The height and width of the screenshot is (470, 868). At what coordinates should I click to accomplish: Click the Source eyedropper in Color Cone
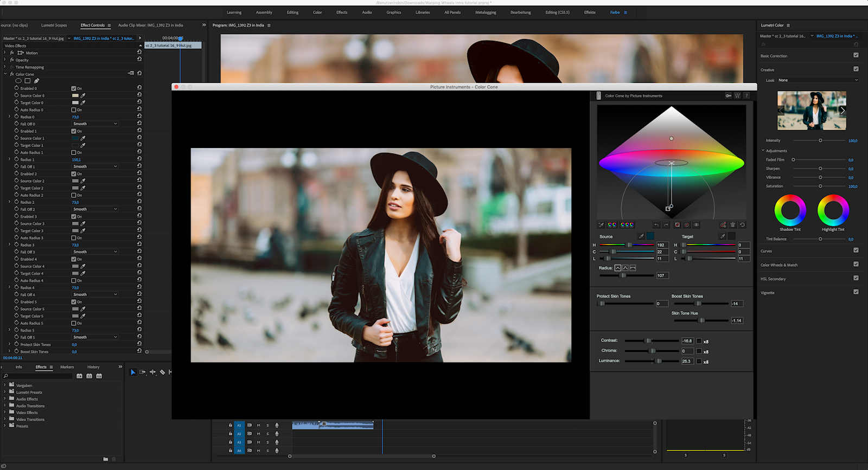(x=641, y=236)
